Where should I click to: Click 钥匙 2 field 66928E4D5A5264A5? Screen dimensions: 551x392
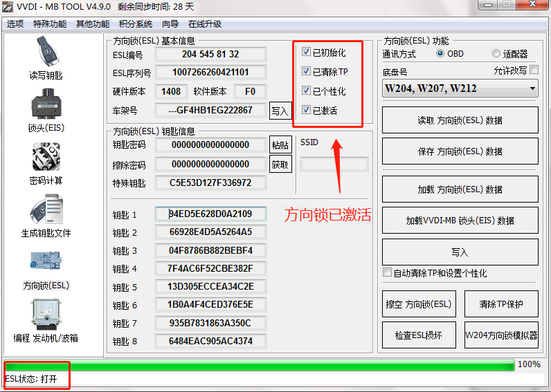(x=210, y=232)
